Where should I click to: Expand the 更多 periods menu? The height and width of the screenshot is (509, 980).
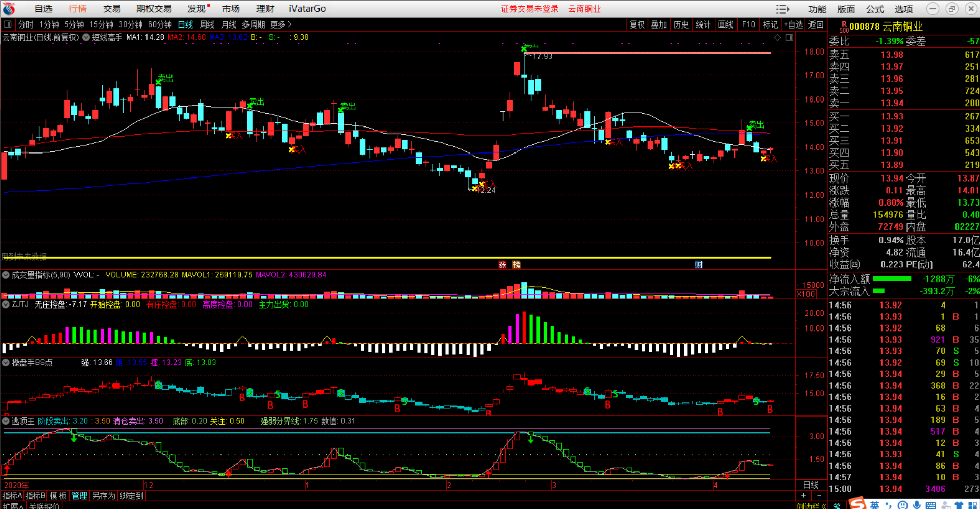coord(281,24)
